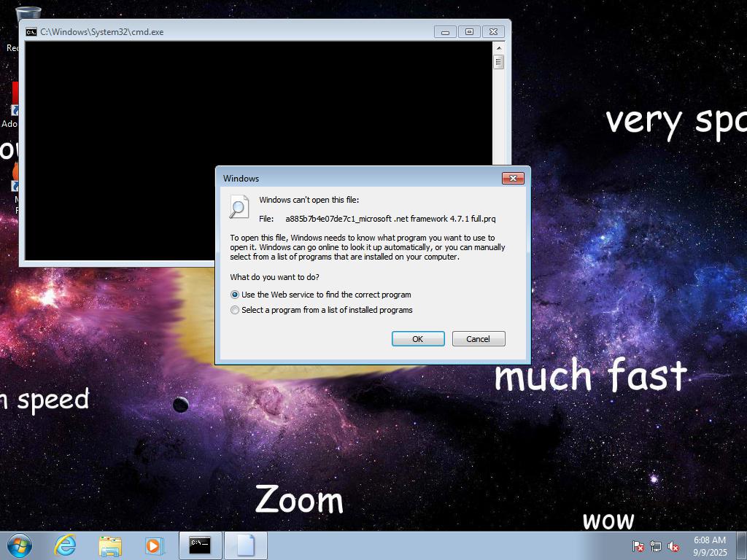Click the blank document taskbar button

pos(245,545)
